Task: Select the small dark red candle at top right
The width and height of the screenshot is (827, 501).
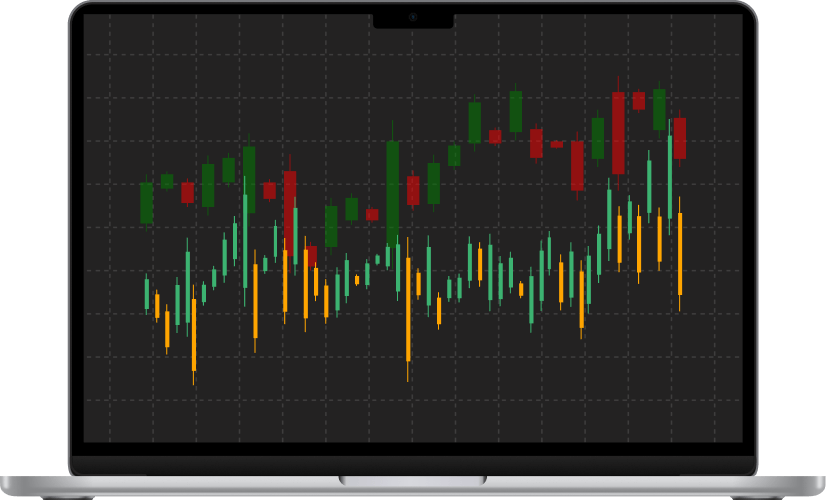Action: pyautogui.click(x=639, y=100)
